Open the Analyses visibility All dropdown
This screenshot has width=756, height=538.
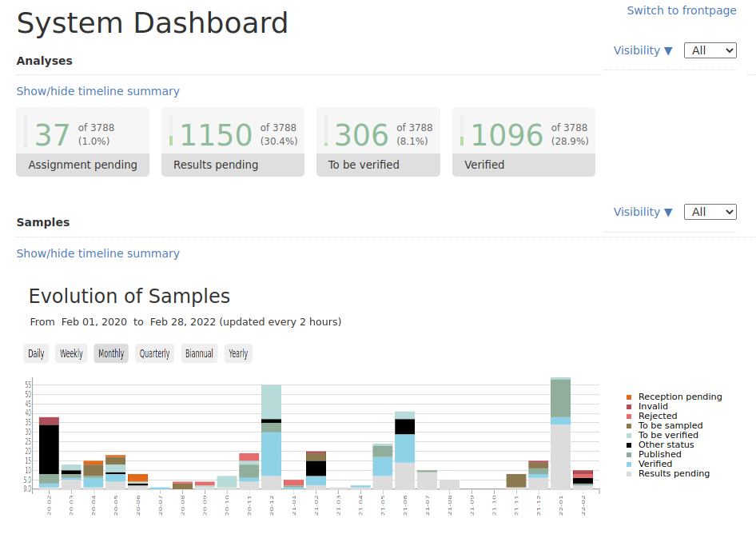point(710,50)
